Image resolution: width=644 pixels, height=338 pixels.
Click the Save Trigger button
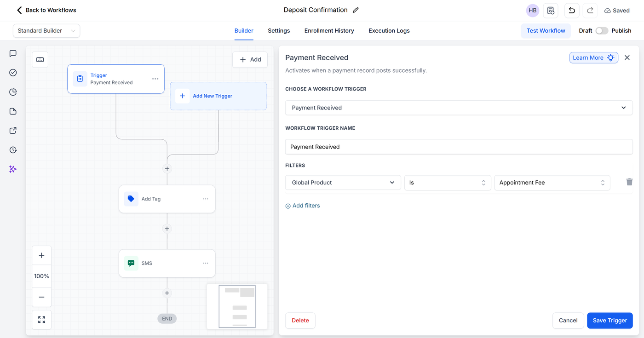tap(609, 321)
